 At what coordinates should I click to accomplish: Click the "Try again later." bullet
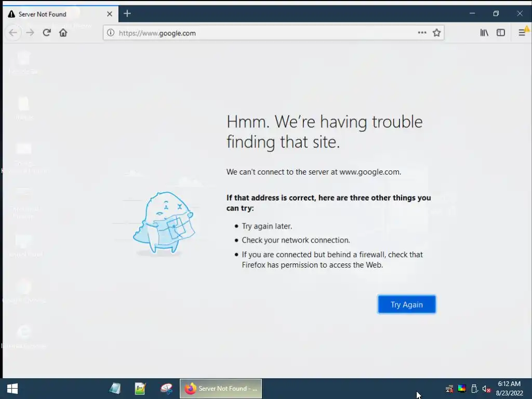point(267,227)
